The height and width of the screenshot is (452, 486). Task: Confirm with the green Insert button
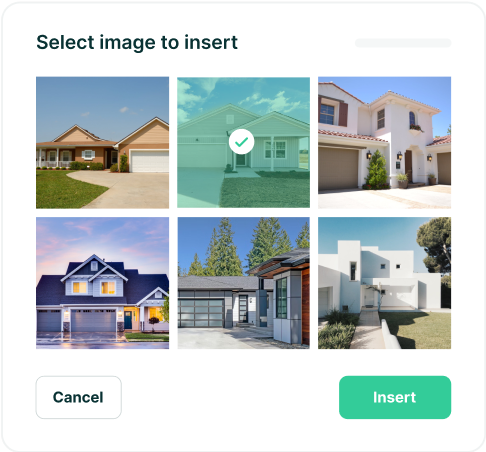click(x=395, y=397)
